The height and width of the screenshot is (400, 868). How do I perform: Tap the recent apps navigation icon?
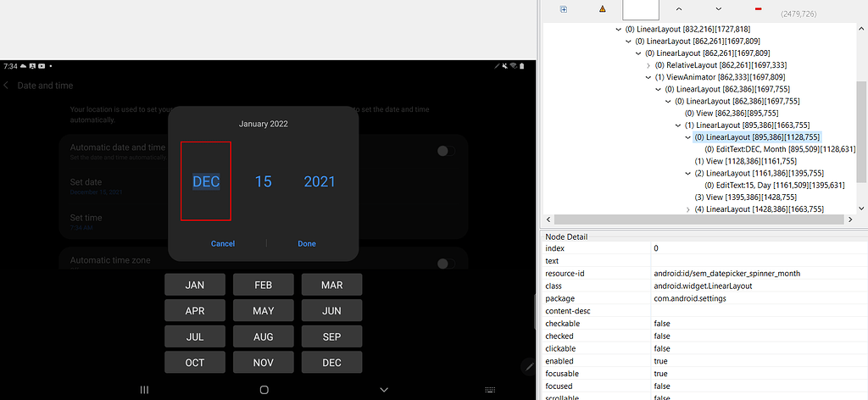(x=144, y=390)
